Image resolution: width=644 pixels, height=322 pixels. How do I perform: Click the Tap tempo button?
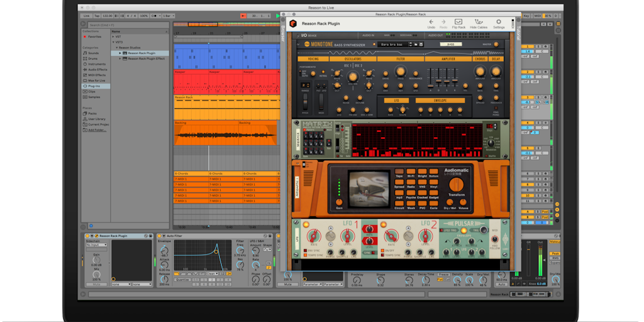tap(97, 16)
